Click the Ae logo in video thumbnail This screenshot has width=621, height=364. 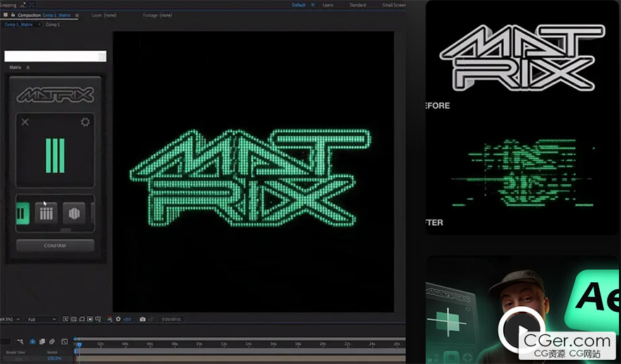click(596, 298)
